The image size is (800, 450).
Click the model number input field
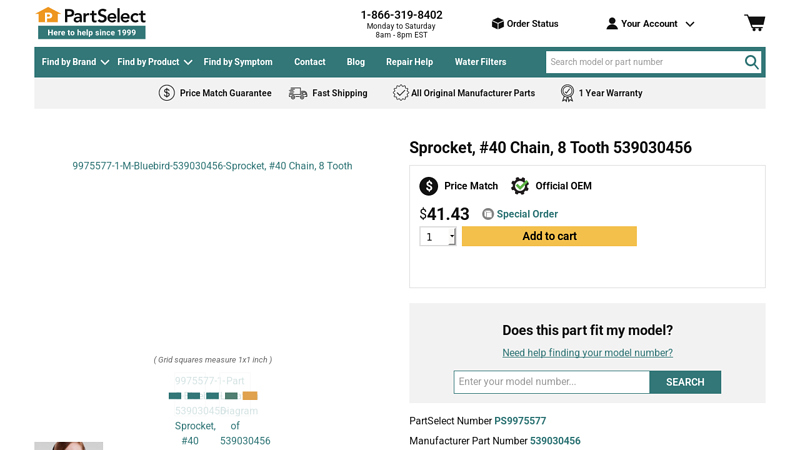pyautogui.click(x=551, y=382)
